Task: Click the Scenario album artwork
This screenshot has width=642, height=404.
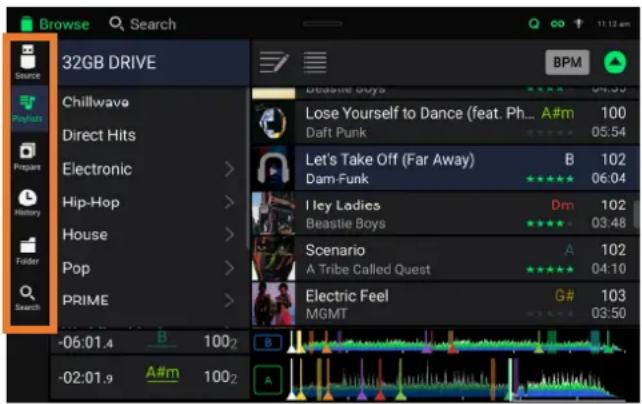Action: [273, 259]
